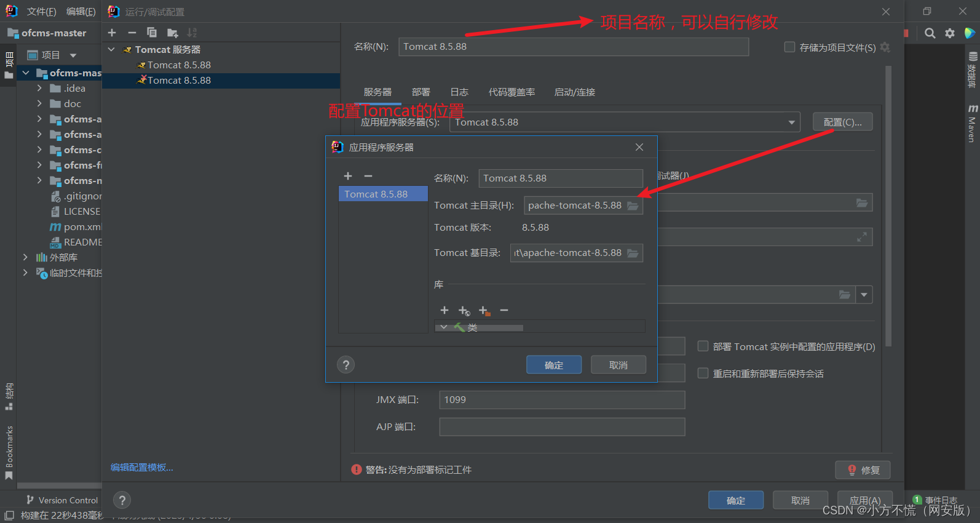Open application server dropdown Tomcat 8.5.88

[625, 122]
